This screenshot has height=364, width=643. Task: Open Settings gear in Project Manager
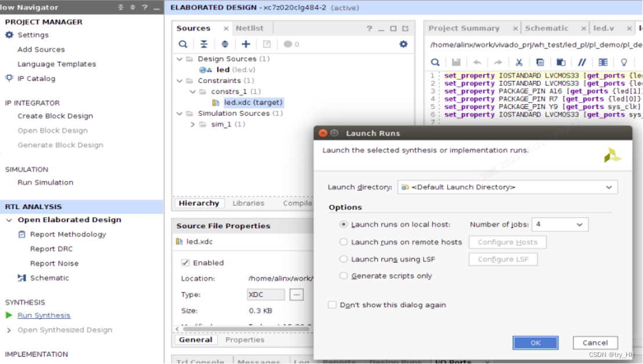coord(9,35)
